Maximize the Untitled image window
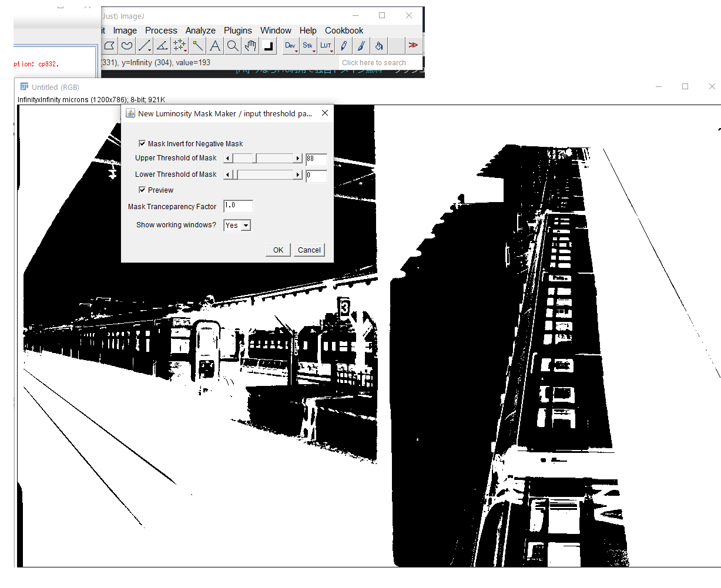The width and height of the screenshot is (721, 588). pyautogui.click(x=685, y=86)
